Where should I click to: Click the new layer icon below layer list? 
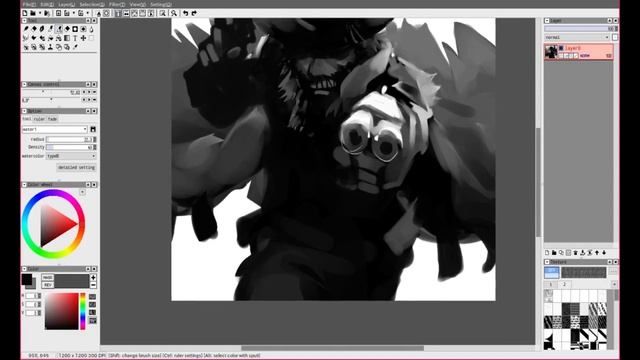click(x=547, y=253)
